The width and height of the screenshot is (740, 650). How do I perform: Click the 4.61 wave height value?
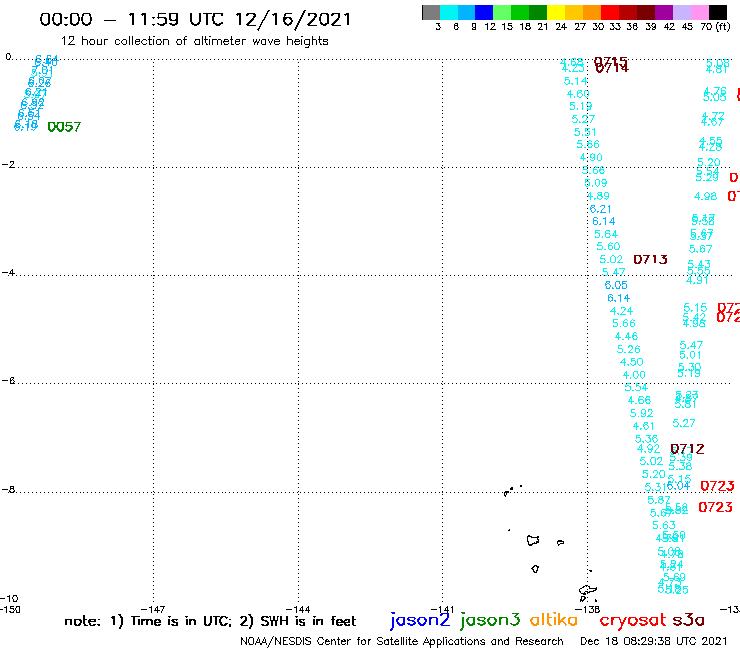(x=644, y=426)
